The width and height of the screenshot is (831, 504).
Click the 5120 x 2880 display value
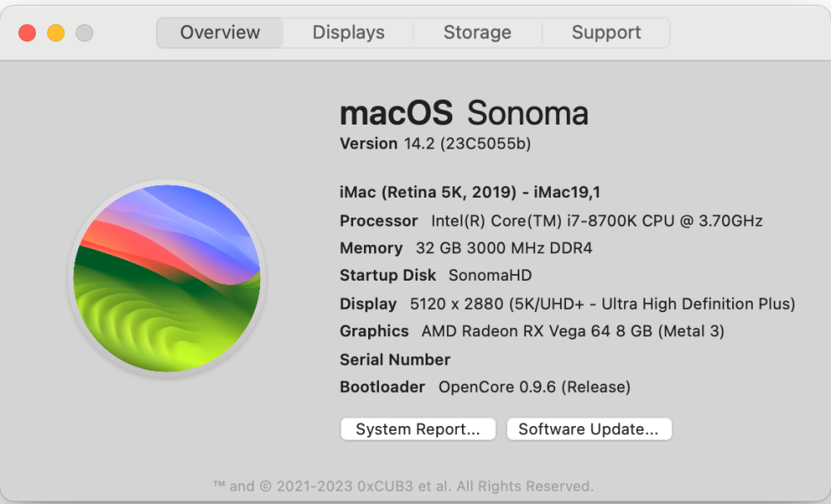click(x=602, y=304)
